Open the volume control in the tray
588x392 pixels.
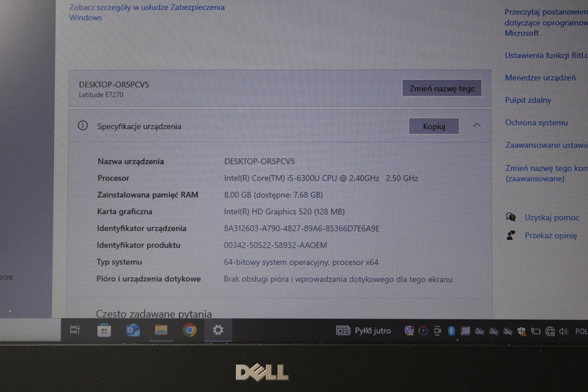[564, 331]
